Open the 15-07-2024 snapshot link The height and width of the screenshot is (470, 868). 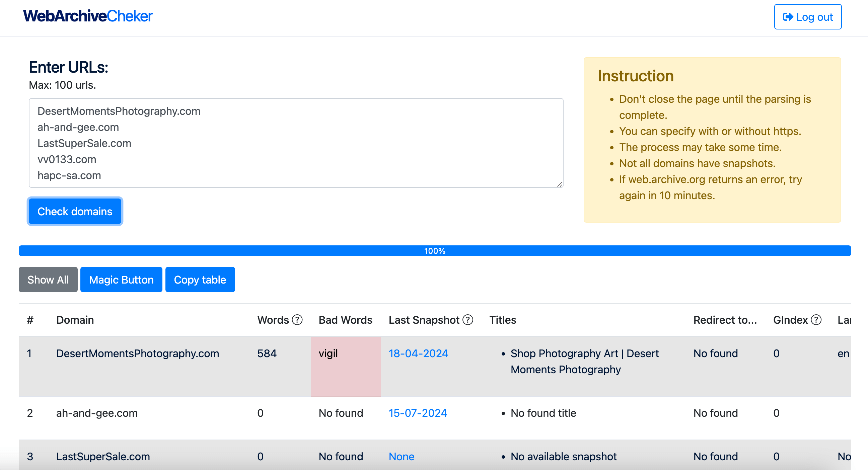click(x=418, y=413)
